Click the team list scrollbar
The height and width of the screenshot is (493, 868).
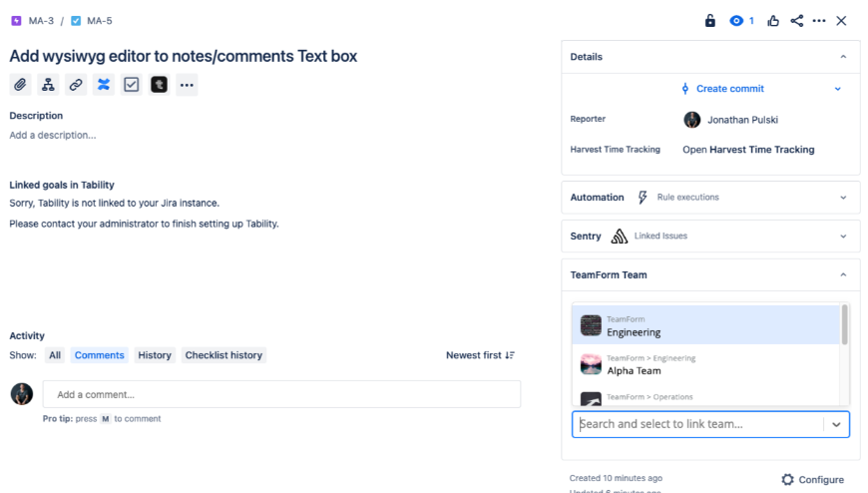(845, 325)
